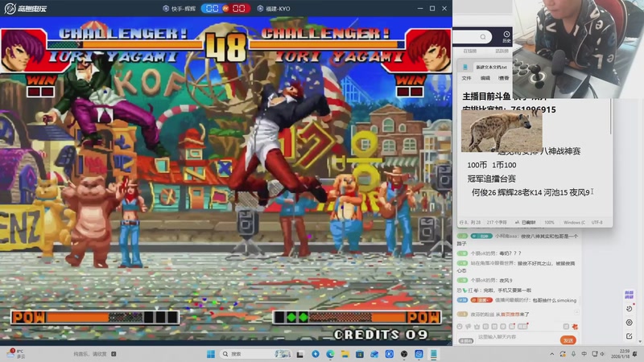Click the Notepad app icon in tab bar

coord(465,67)
